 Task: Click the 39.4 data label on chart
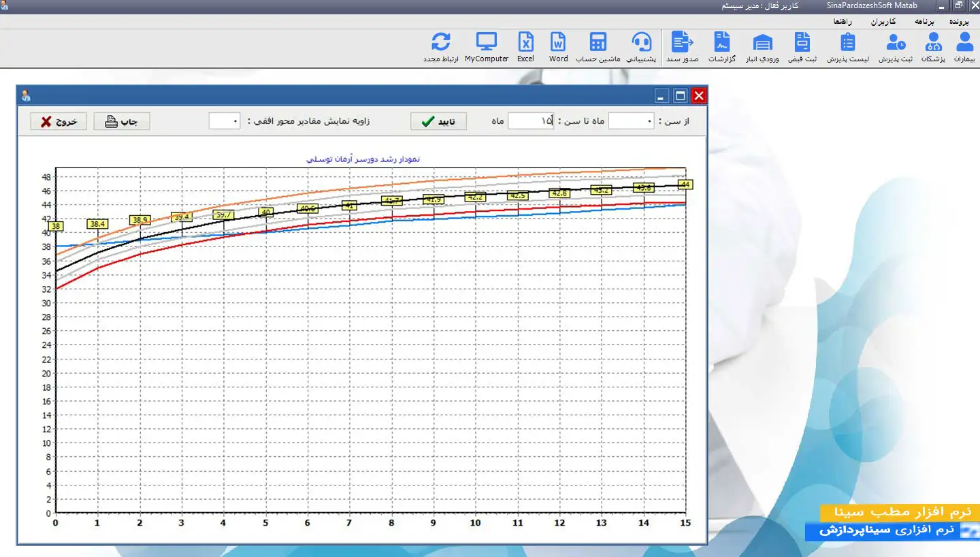182,217
